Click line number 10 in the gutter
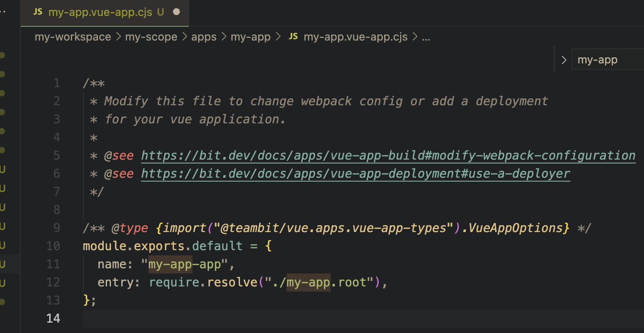 pyautogui.click(x=53, y=246)
